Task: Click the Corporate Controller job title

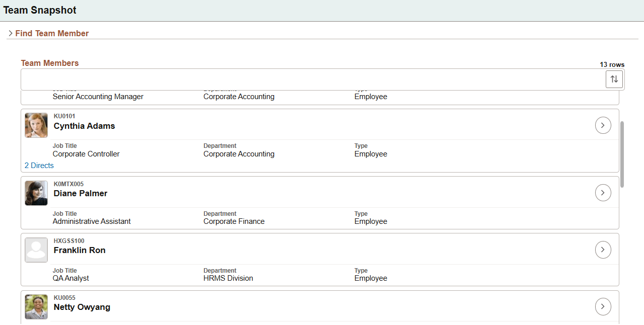Action: 86,154
